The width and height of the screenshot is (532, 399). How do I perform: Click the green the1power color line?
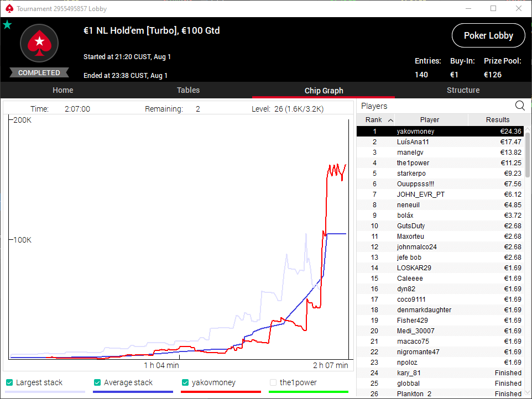(x=309, y=392)
